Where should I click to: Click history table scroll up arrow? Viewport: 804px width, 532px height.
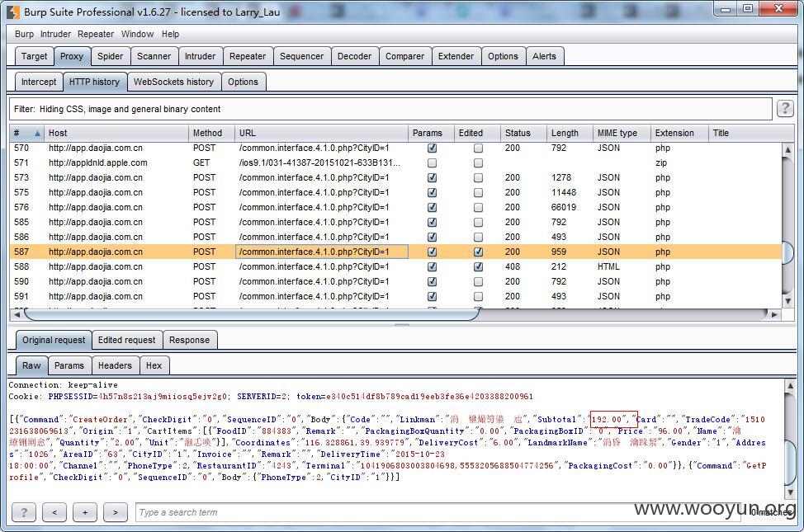coord(787,149)
